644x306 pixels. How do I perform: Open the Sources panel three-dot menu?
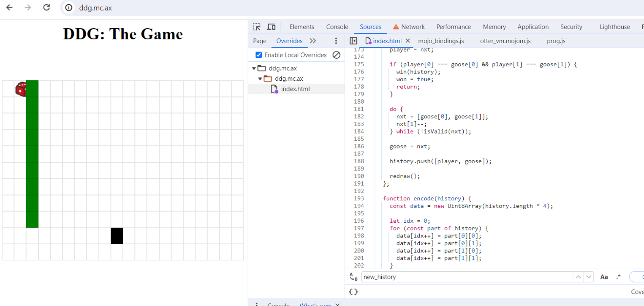[336, 41]
